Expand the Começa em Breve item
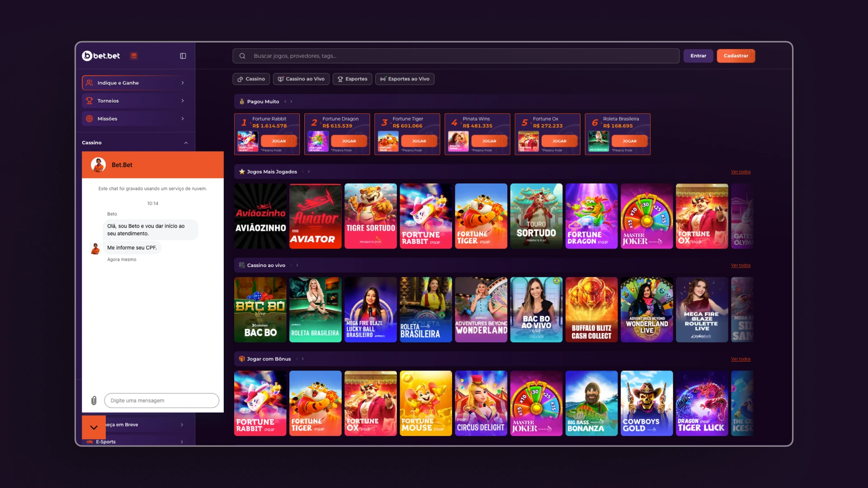The height and width of the screenshot is (488, 868). 182,425
